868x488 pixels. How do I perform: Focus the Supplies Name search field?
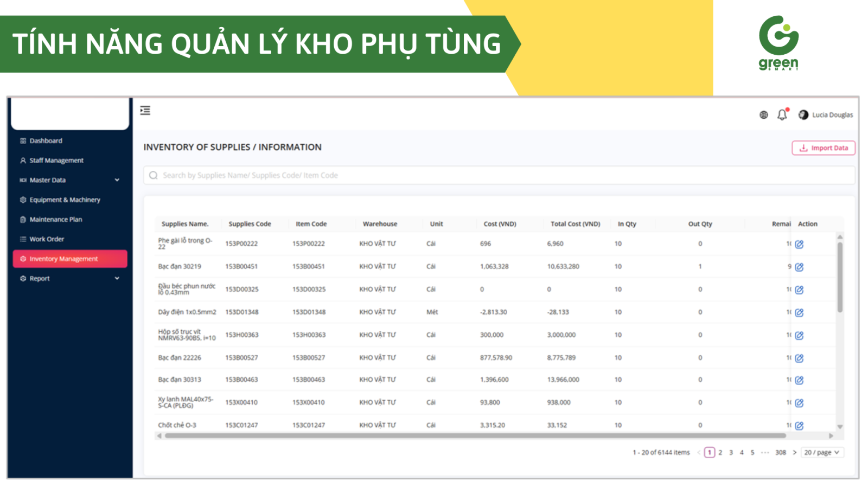(499, 175)
